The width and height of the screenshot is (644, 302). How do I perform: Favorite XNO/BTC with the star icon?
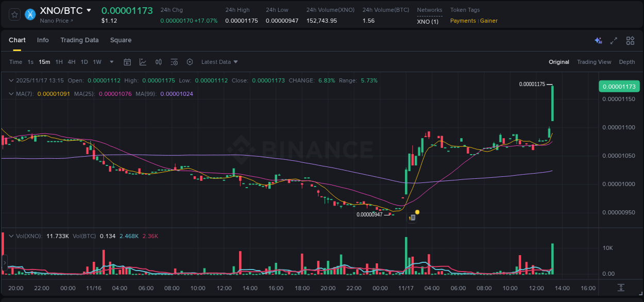14,14
